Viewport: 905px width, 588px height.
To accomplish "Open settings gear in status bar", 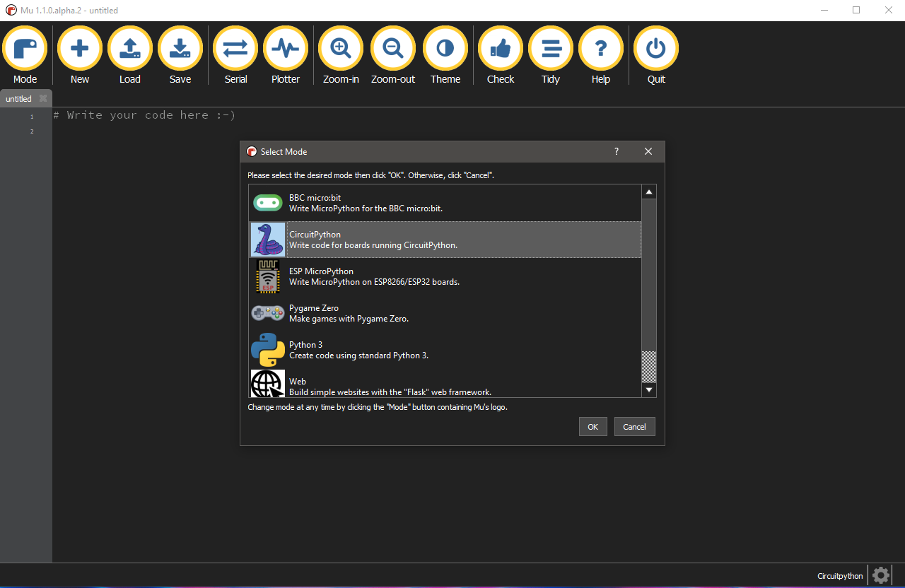I will [x=880, y=575].
